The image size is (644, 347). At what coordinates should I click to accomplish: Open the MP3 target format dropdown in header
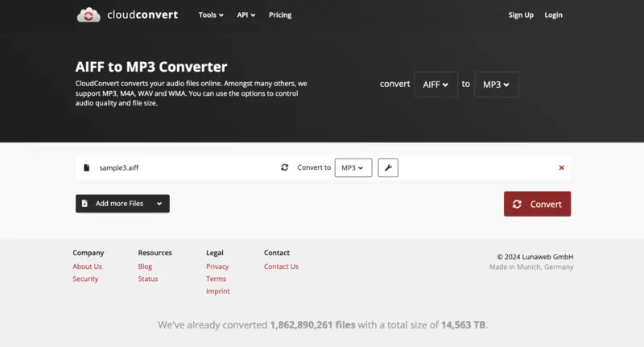[x=496, y=85]
